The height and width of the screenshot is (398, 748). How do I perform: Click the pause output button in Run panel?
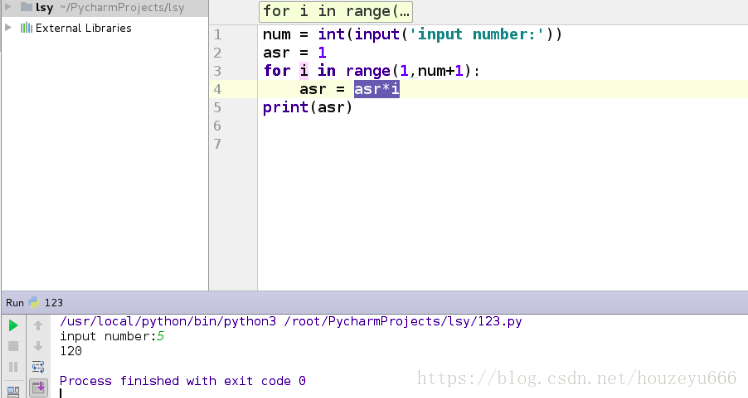click(13, 367)
